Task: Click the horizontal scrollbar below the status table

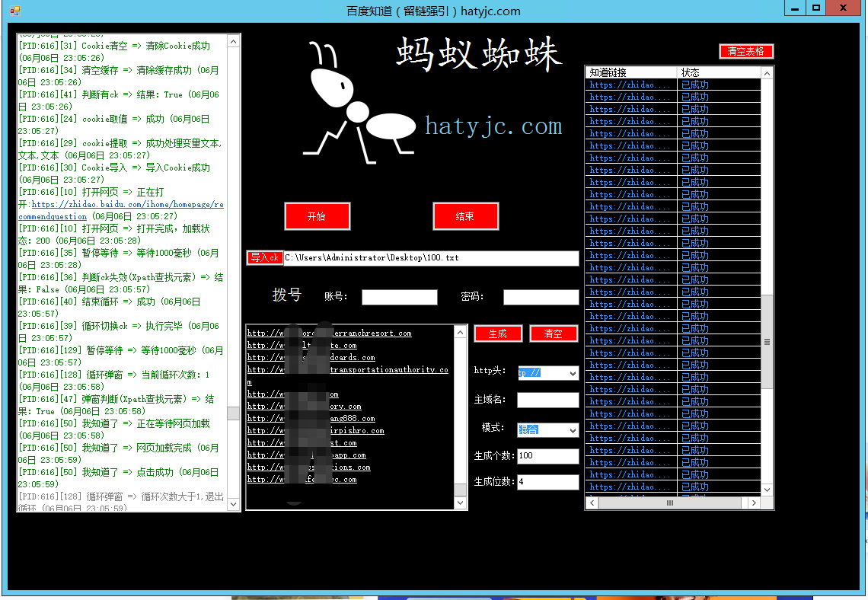Action: pyautogui.click(x=669, y=503)
